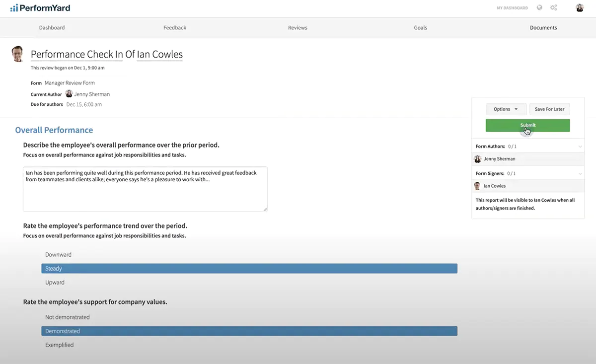The width and height of the screenshot is (596, 364).
Task: Open My Dashboard link
Action: [512, 8]
